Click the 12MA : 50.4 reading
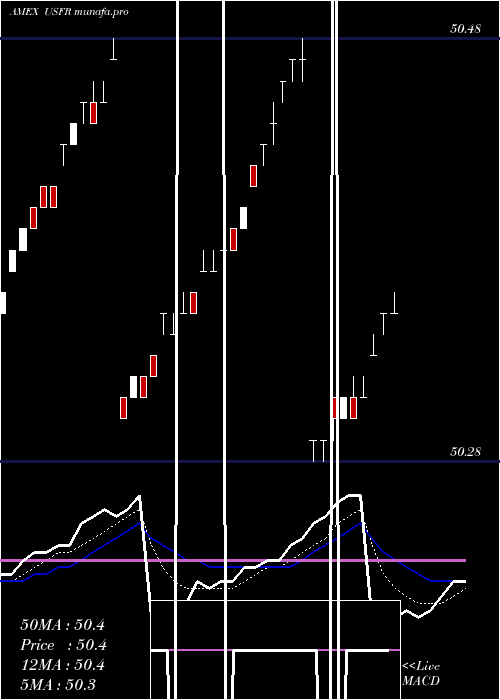 [62, 665]
